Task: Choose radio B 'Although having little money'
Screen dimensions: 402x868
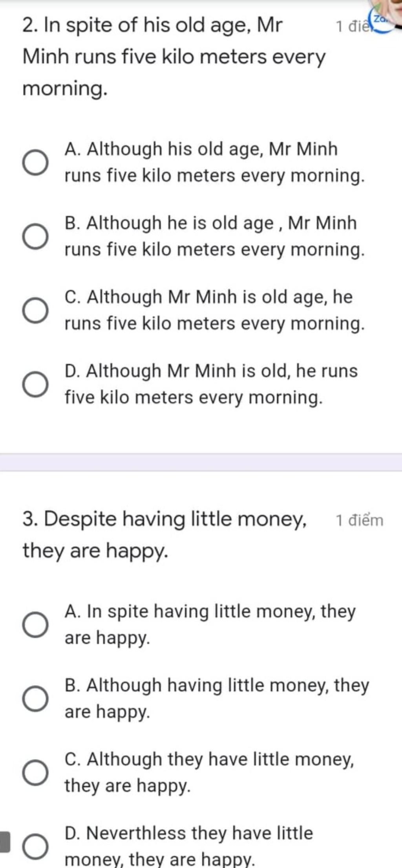Action: (35, 698)
